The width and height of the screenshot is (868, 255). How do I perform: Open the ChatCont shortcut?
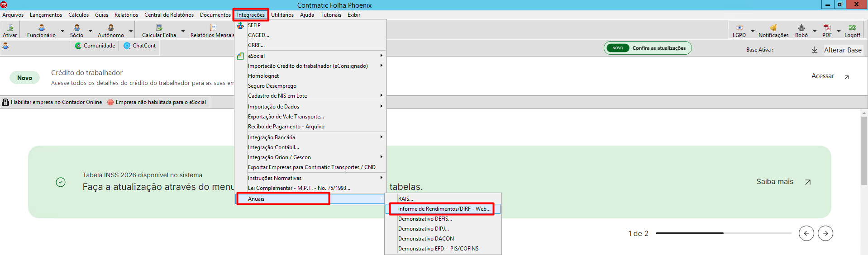(x=140, y=46)
